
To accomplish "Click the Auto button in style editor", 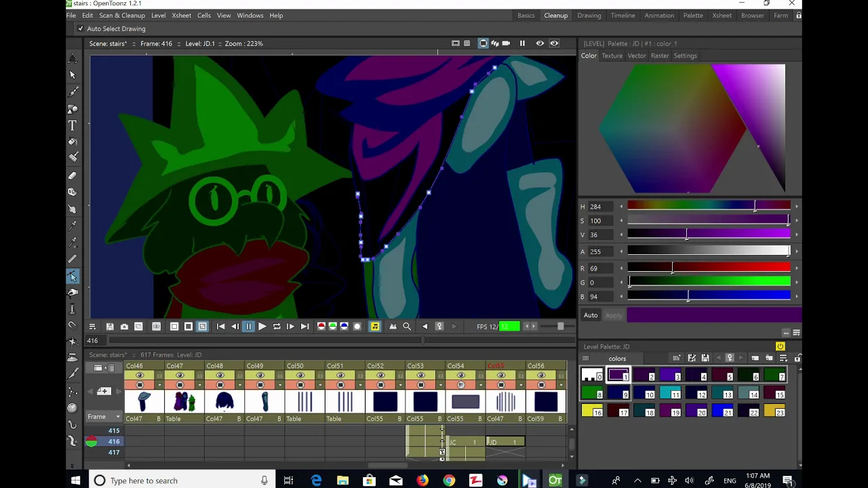I will coord(591,315).
